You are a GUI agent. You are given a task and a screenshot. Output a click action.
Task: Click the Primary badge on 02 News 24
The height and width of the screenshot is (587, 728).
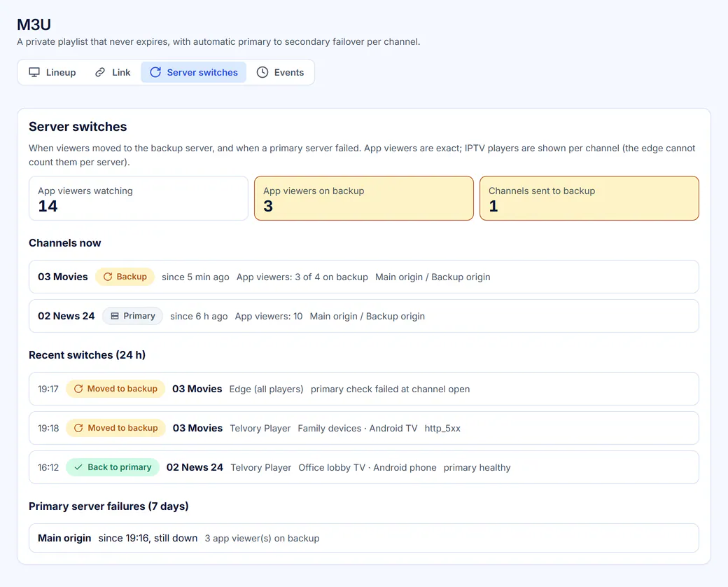tap(133, 316)
